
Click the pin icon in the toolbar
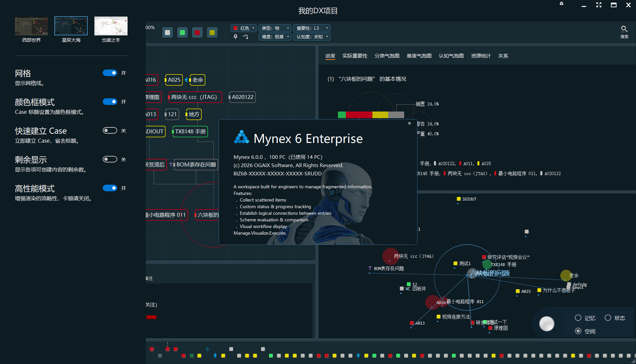pos(236,37)
